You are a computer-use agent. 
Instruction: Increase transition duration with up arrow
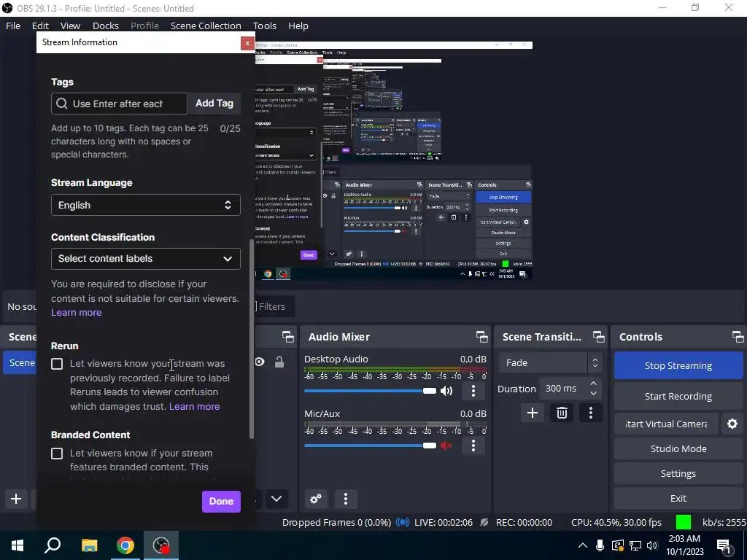[x=593, y=384]
